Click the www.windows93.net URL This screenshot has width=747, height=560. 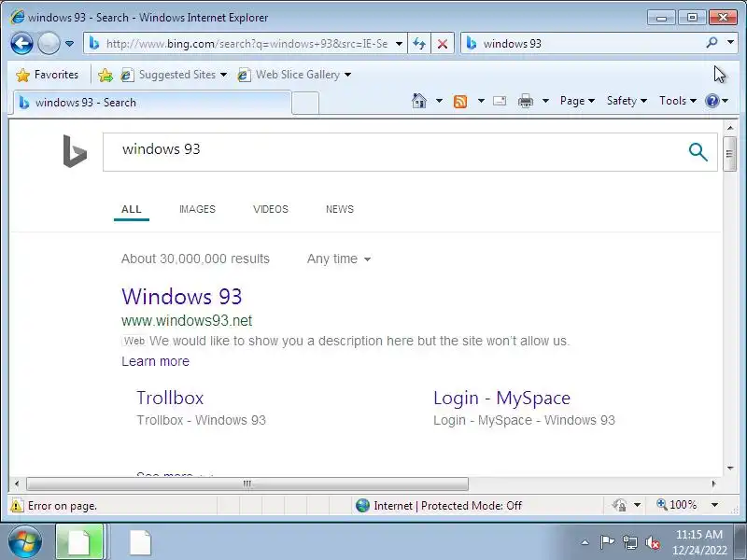click(187, 320)
